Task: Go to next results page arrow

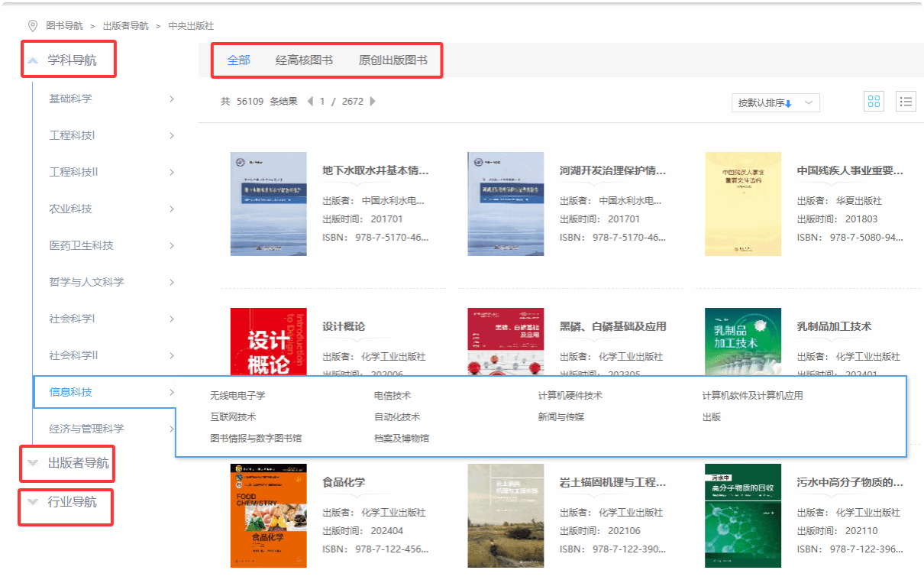Action: [373, 101]
